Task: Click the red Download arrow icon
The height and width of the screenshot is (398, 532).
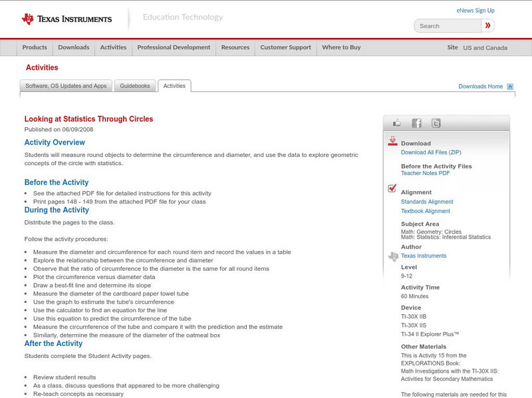Action: tap(392, 141)
